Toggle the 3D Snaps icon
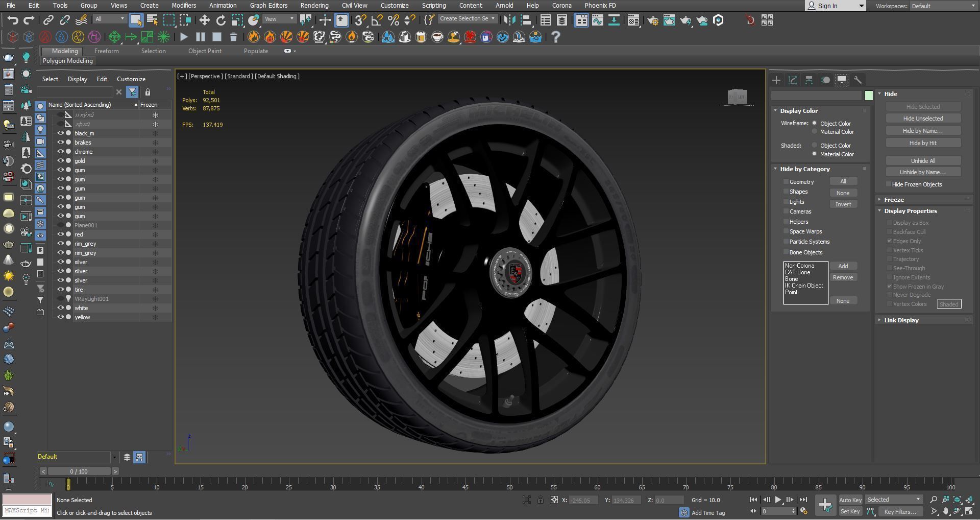 (360, 20)
